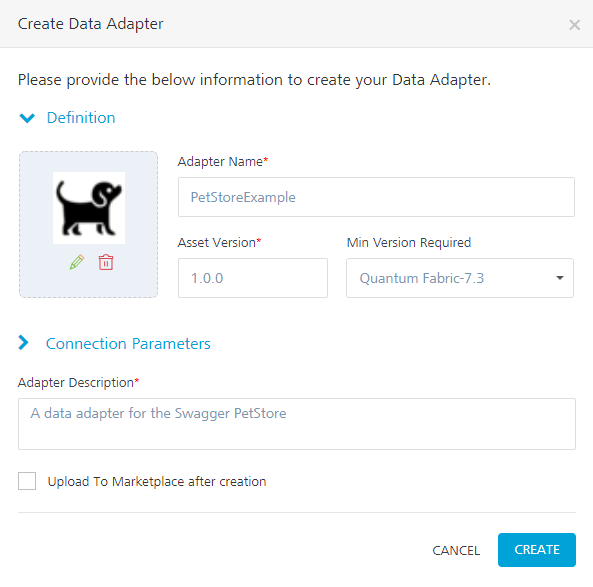Click the blue CREATE button
Viewport: 593px width, 587px height.
tap(537, 550)
